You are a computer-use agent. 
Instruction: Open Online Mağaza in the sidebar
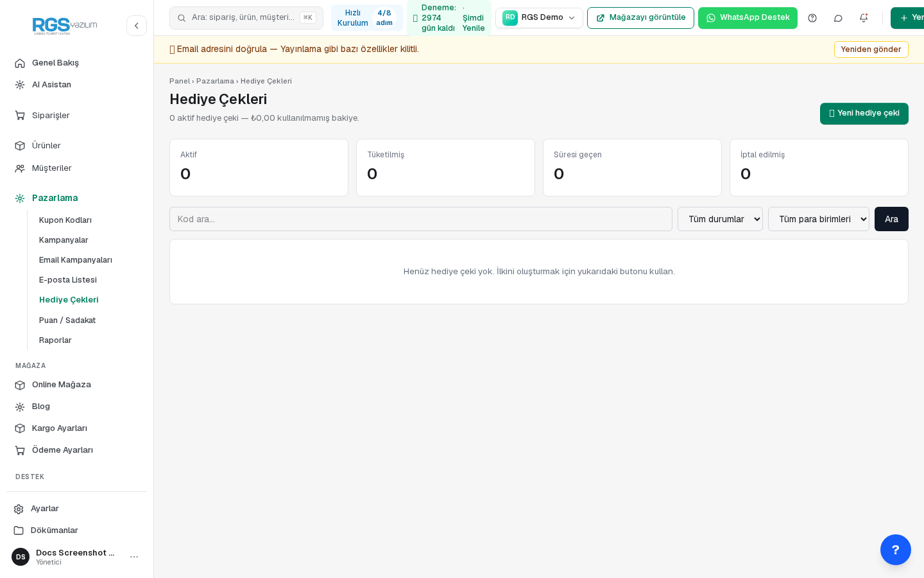pos(77,385)
